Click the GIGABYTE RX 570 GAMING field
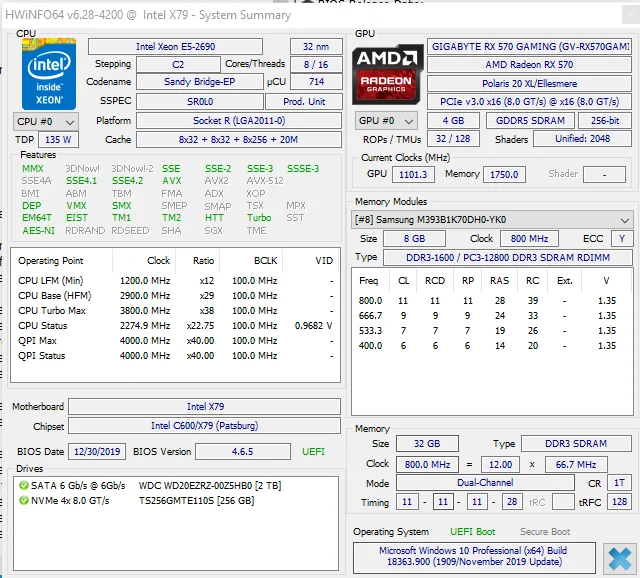Viewport: 640px width, 578px height. [529, 47]
